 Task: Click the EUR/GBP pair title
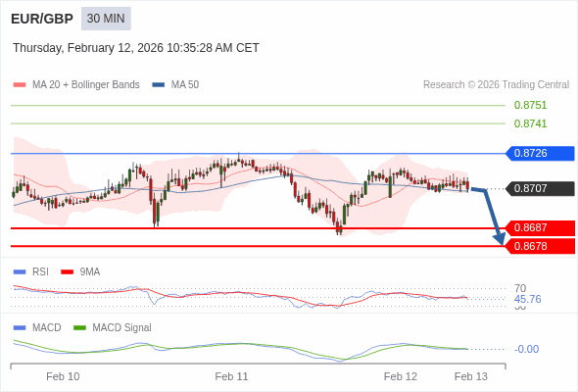[42, 19]
